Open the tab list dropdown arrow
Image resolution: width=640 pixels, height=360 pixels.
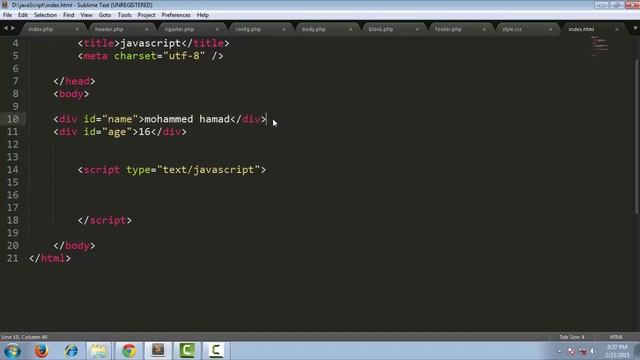point(635,29)
